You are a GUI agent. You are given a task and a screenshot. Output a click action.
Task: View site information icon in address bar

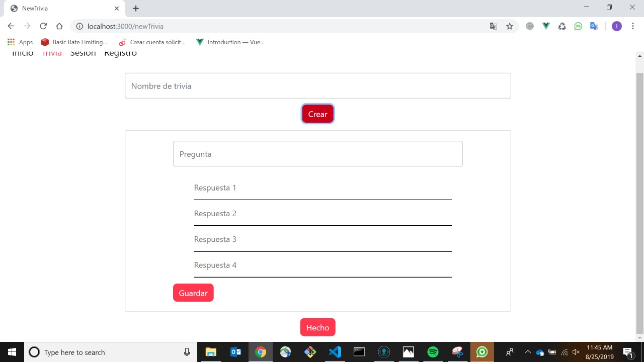[x=79, y=26]
